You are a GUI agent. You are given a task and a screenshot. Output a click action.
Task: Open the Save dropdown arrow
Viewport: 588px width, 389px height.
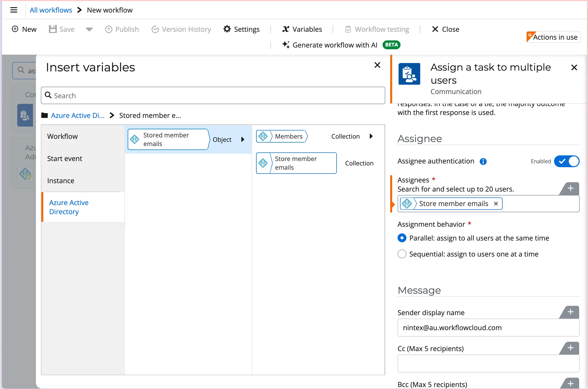click(89, 29)
